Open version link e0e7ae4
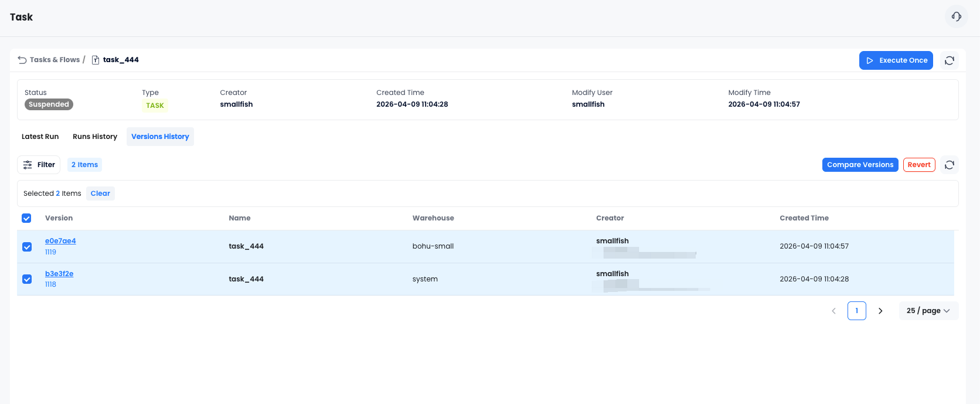Image resolution: width=980 pixels, height=404 pixels. tap(60, 241)
